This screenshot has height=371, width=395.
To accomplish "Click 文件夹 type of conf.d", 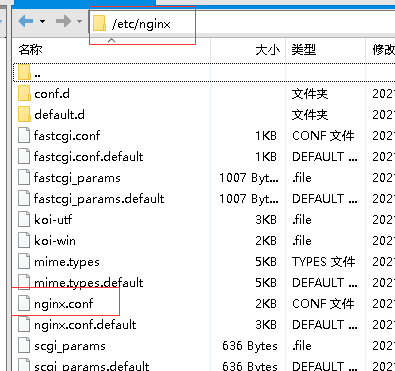I will coord(310,94).
